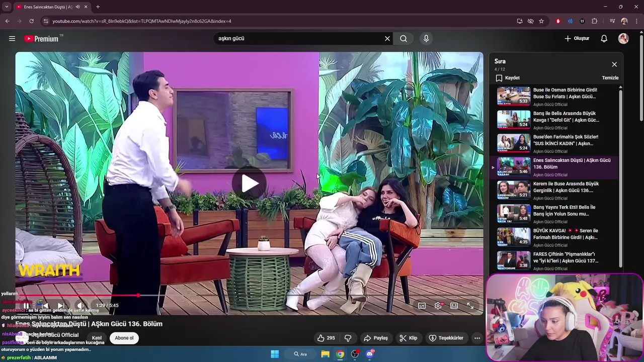Switch to theater mode
Image resolution: width=644 pixels, height=362 pixels.
click(x=454, y=306)
